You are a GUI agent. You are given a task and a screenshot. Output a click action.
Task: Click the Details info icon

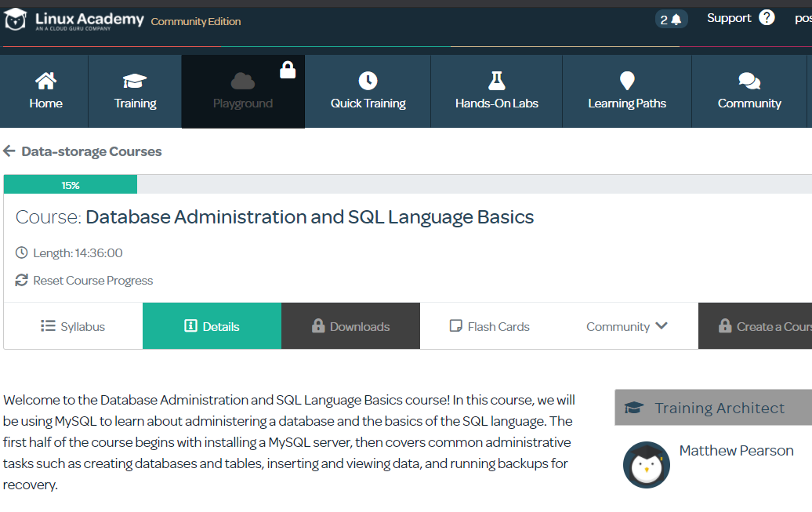click(190, 325)
